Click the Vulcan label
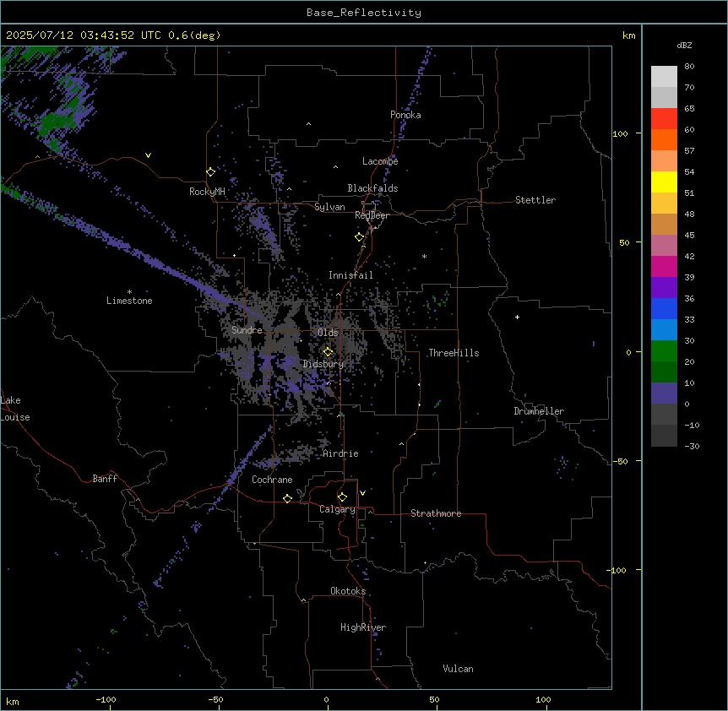The height and width of the screenshot is (711, 728). 458,669
